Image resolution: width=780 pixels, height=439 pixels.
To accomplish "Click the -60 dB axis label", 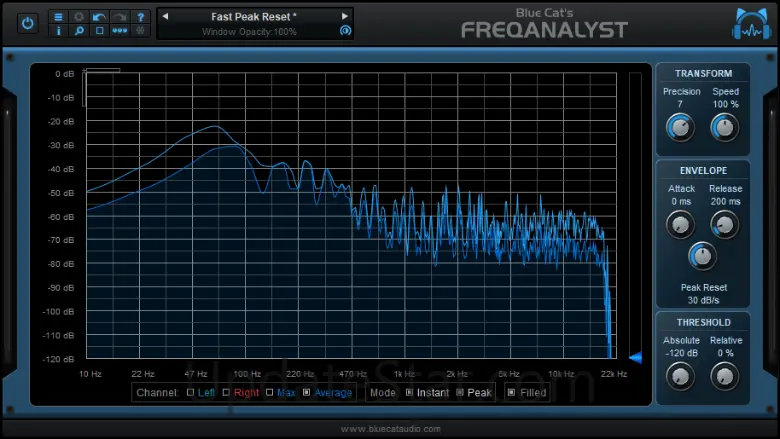I will click(x=61, y=217).
